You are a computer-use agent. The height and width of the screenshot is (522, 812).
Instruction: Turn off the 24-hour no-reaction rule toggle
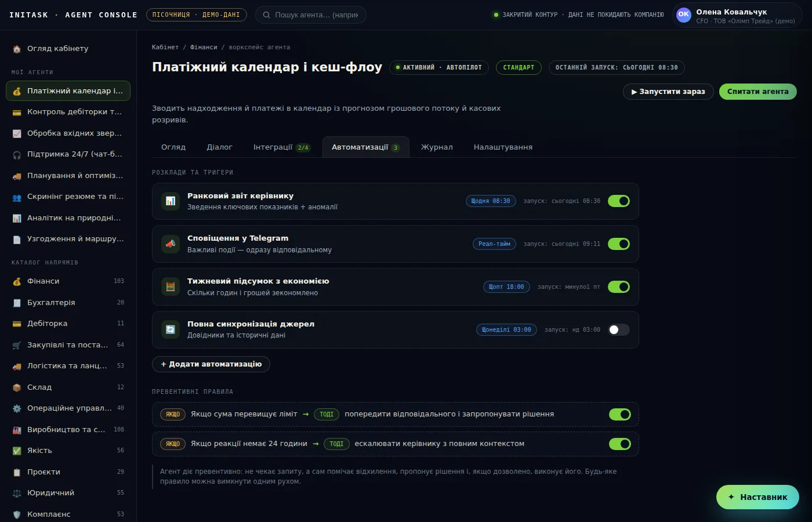[x=620, y=444]
